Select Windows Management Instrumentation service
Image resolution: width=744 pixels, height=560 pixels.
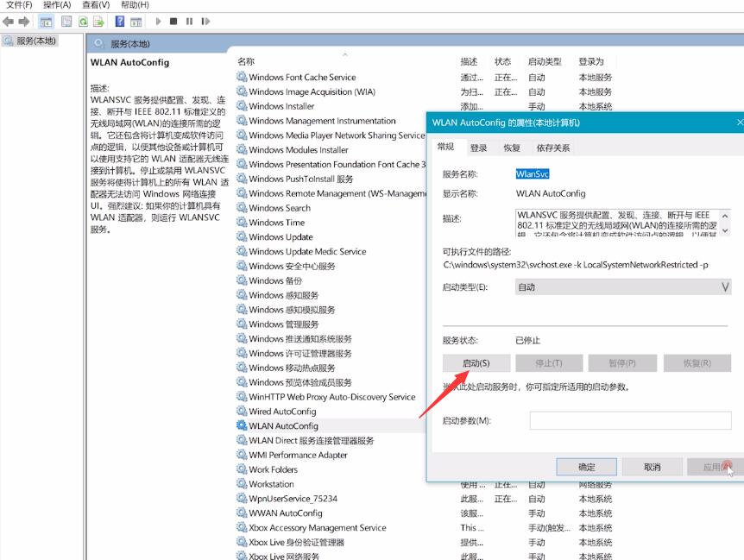[x=322, y=121]
